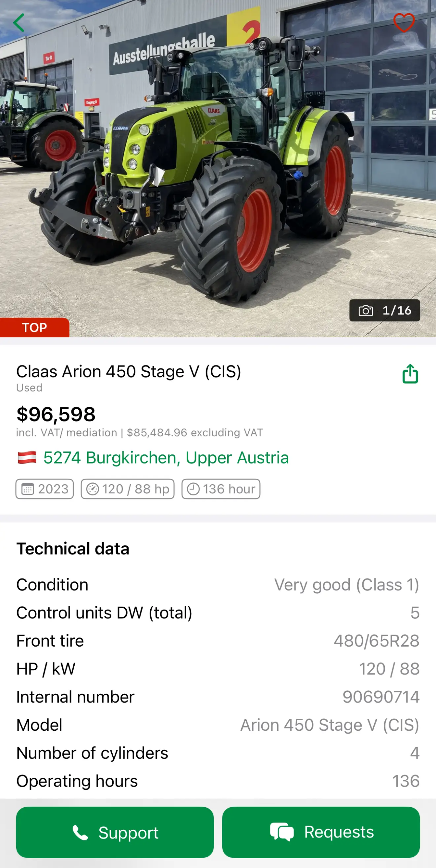Select the Front tire row value
This screenshot has width=436, height=868.
pyautogui.click(x=376, y=641)
